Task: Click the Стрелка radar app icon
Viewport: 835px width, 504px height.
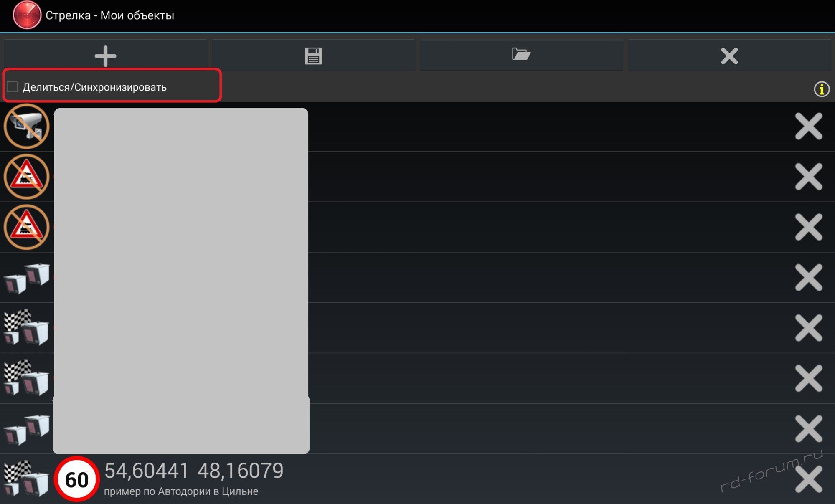Action: (27, 15)
